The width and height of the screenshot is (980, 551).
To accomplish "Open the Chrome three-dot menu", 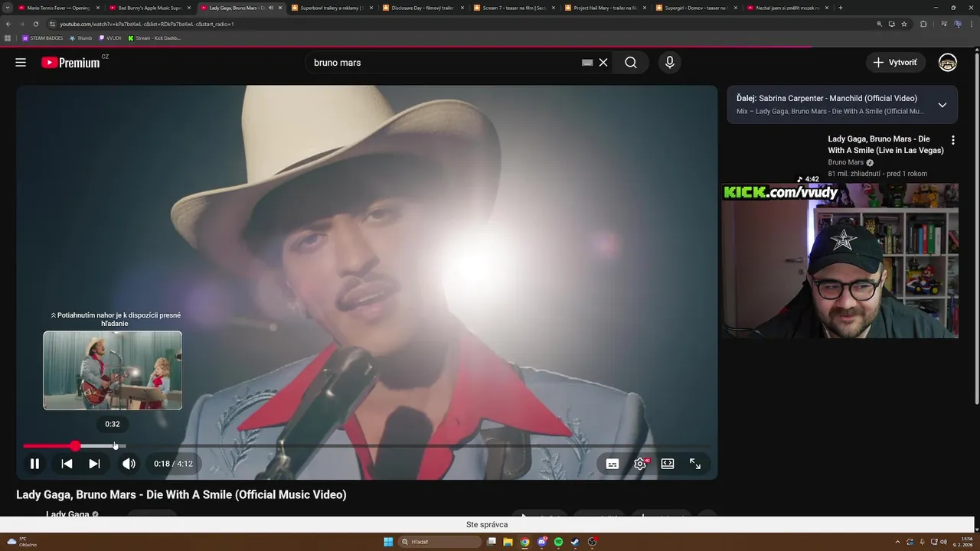I will (972, 24).
